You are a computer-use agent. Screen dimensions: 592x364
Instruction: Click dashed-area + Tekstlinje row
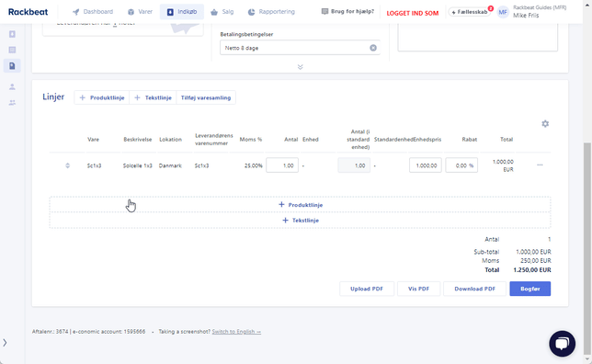pos(301,220)
